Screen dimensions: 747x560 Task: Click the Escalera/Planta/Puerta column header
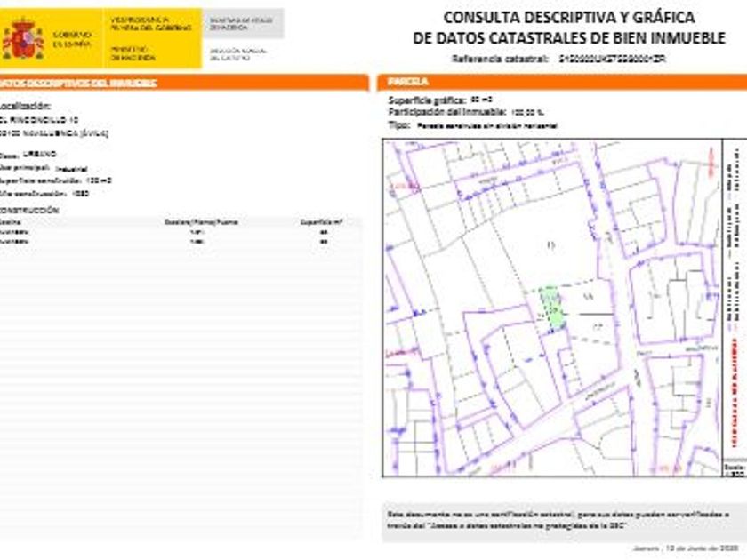pos(201,222)
